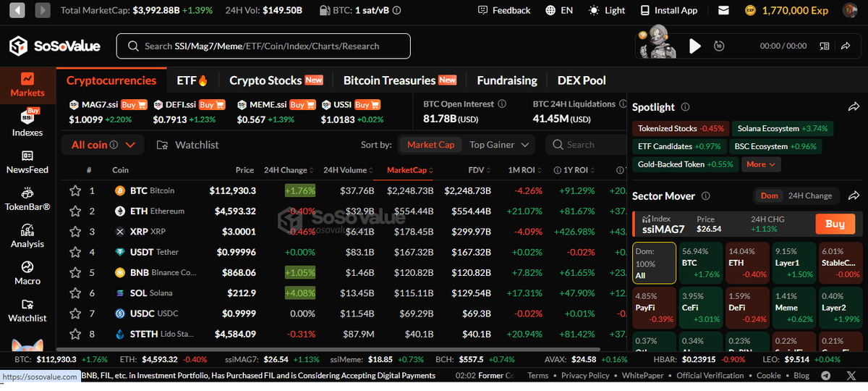
Task: Switch to the Crypto Stocks tab
Action: [x=276, y=80]
